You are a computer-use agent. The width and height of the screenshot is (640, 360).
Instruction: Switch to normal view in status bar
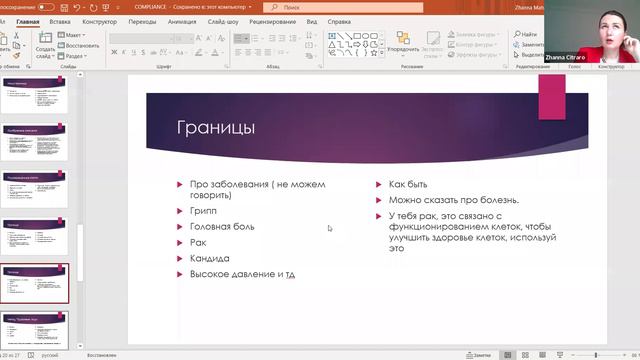(x=507, y=355)
